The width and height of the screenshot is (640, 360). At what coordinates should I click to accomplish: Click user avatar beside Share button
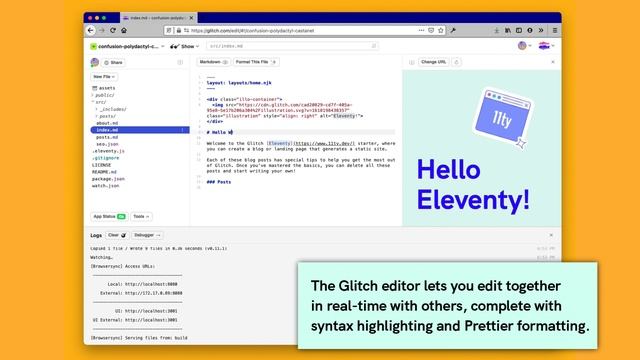pyautogui.click(x=95, y=62)
